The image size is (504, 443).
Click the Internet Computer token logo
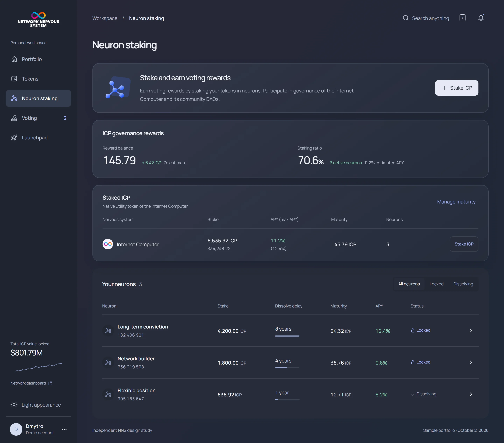point(108,244)
